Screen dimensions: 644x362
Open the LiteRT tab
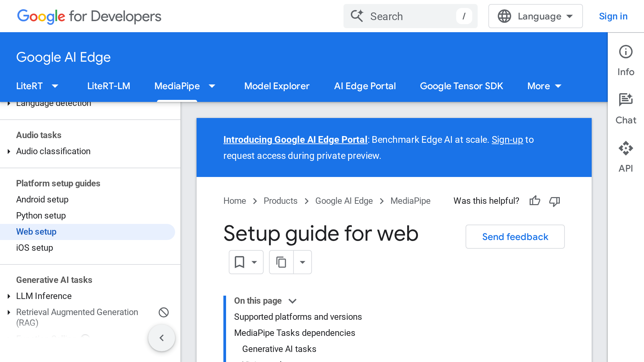(x=30, y=86)
